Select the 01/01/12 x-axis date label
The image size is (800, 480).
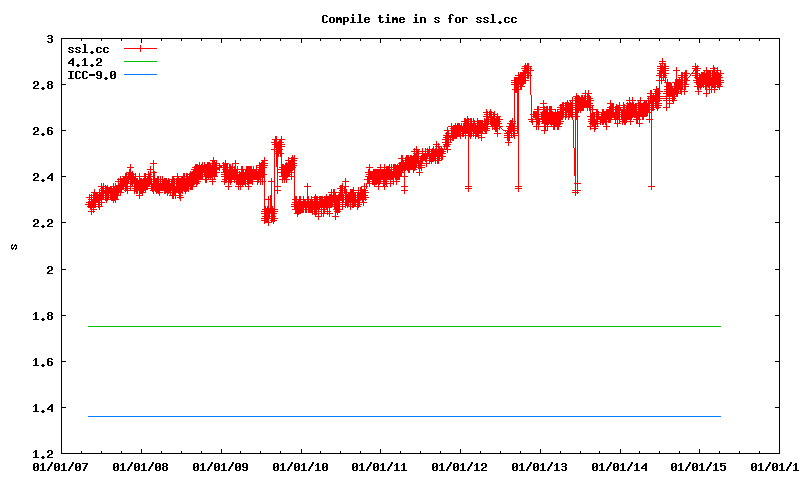click(x=459, y=466)
